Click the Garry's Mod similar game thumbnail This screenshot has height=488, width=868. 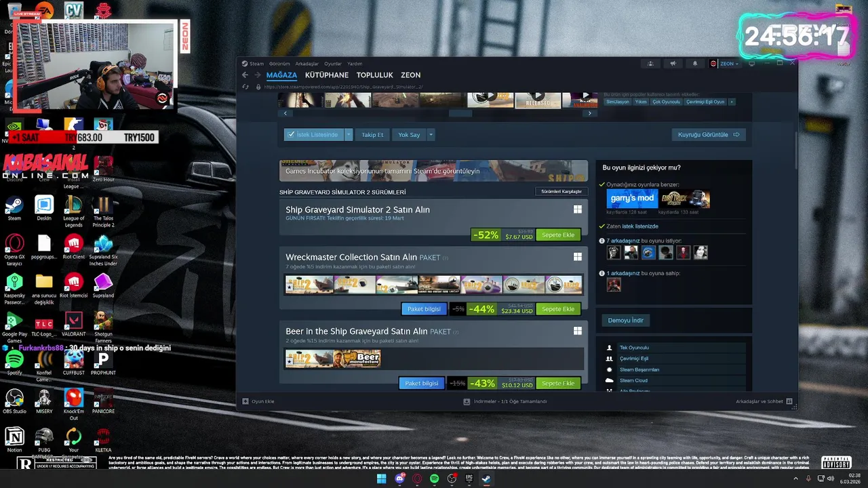[x=631, y=199]
